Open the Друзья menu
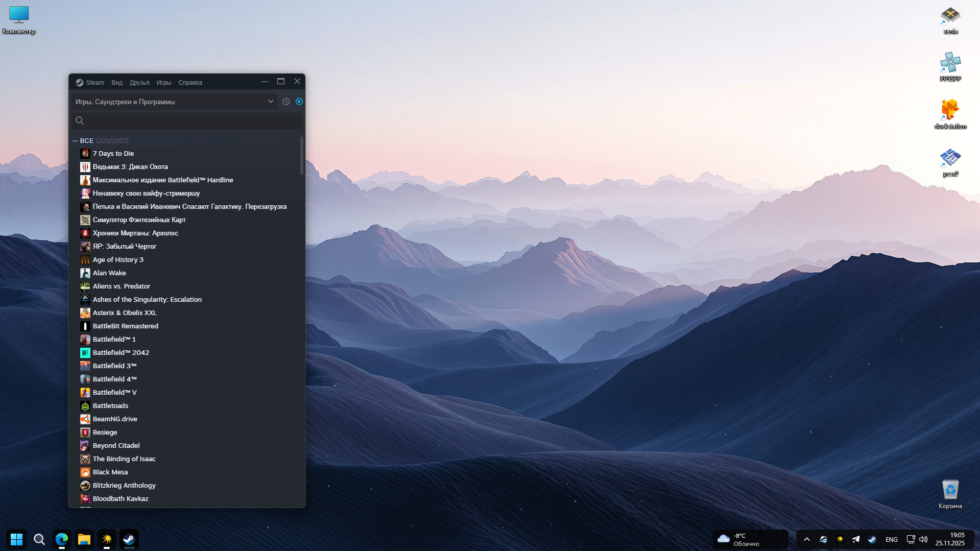Viewport: 980px width, 551px height. coord(139,82)
